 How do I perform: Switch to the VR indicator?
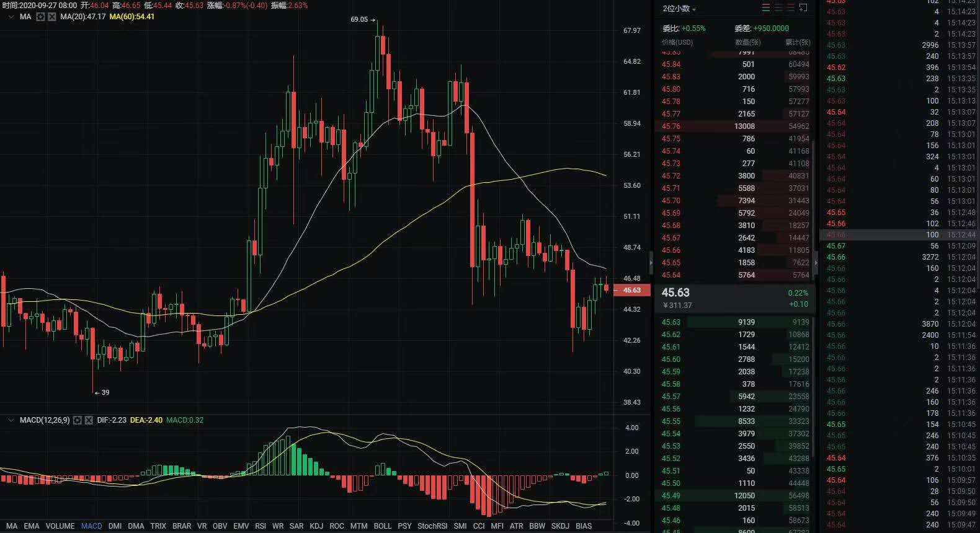(x=202, y=526)
